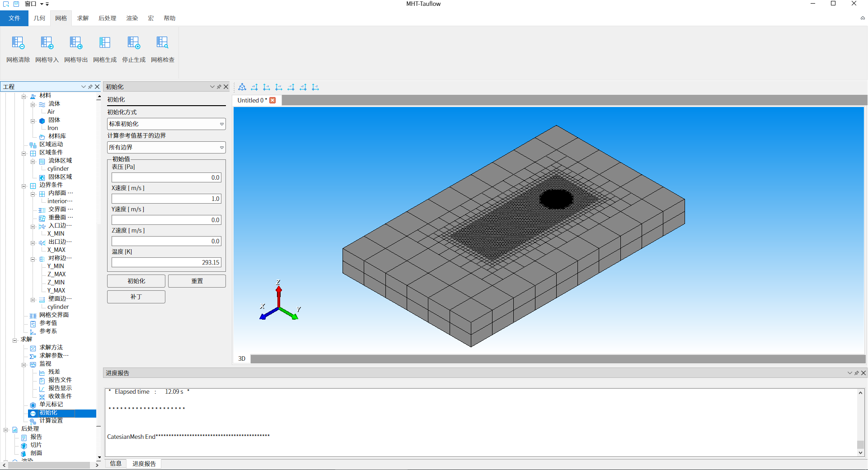868x470 pixels.
Task: Open the 求解 ribbon tab
Action: [83, 18]
